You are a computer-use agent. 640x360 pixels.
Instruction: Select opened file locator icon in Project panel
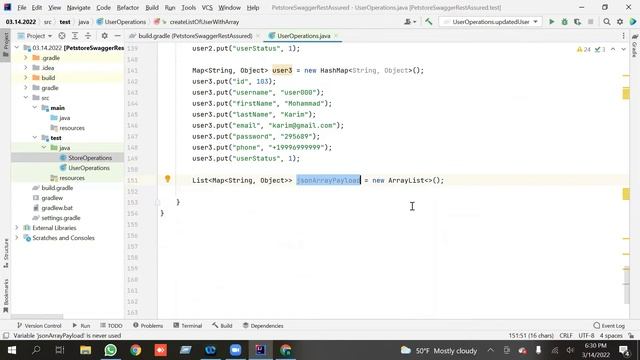[62, 36]
